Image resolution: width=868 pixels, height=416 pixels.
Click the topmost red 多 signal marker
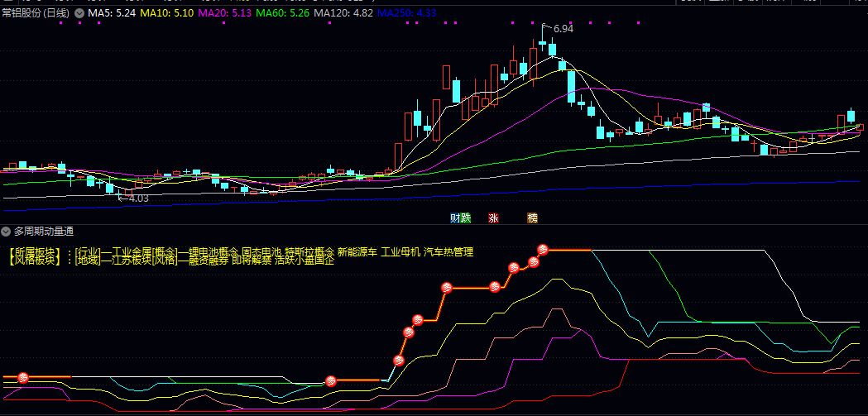click(544, 249)
